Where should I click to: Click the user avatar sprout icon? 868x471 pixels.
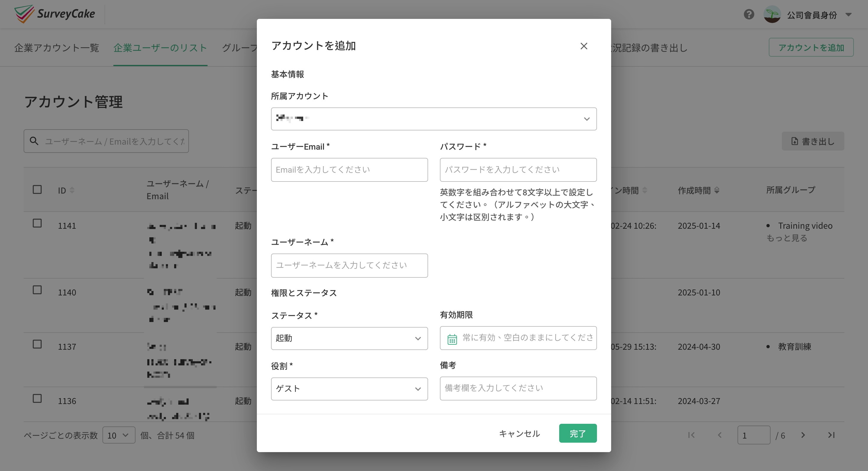coord(772,14)
